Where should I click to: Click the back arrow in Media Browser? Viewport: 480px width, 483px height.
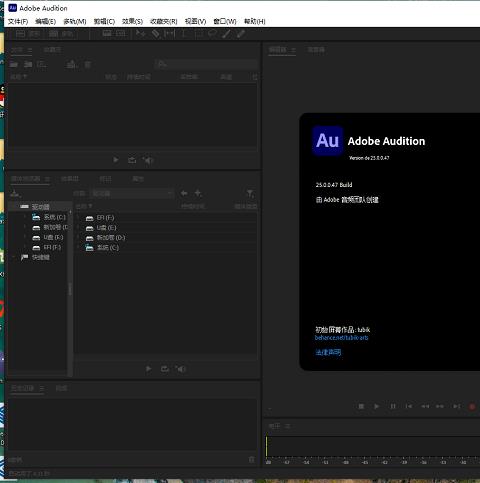pyautogui.click(x=184, y=193)
